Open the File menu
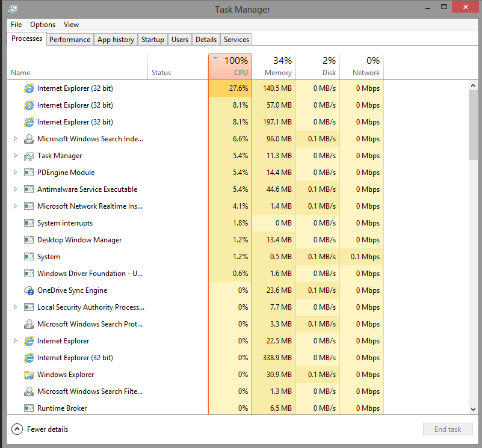Viewport: 482px width, 448px height. [x=16, y=25]
